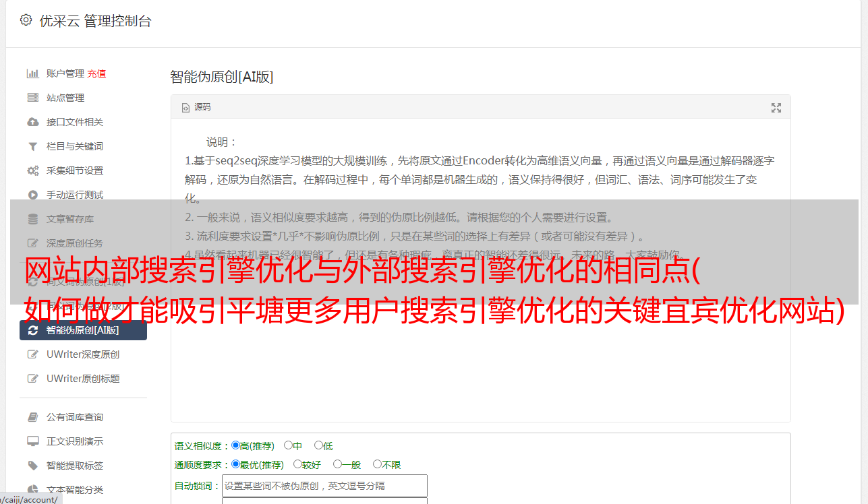Click the gear icon beside 优采云 管理控制台
Screen dimensions: 868x504
coord(26,20)
